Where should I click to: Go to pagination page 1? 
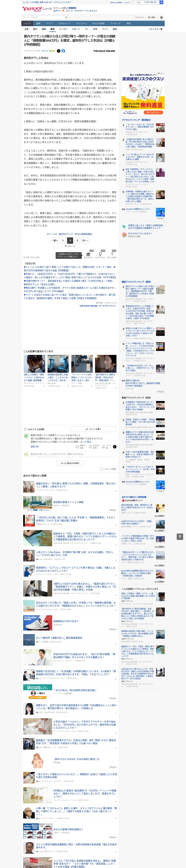pyautogui.click(x=63, y=241)
